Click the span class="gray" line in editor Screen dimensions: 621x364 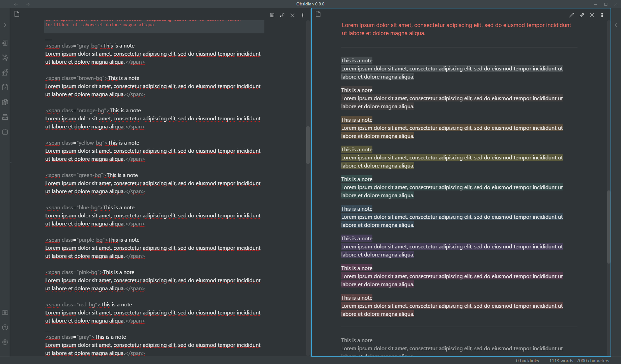(x=86, y=337)
